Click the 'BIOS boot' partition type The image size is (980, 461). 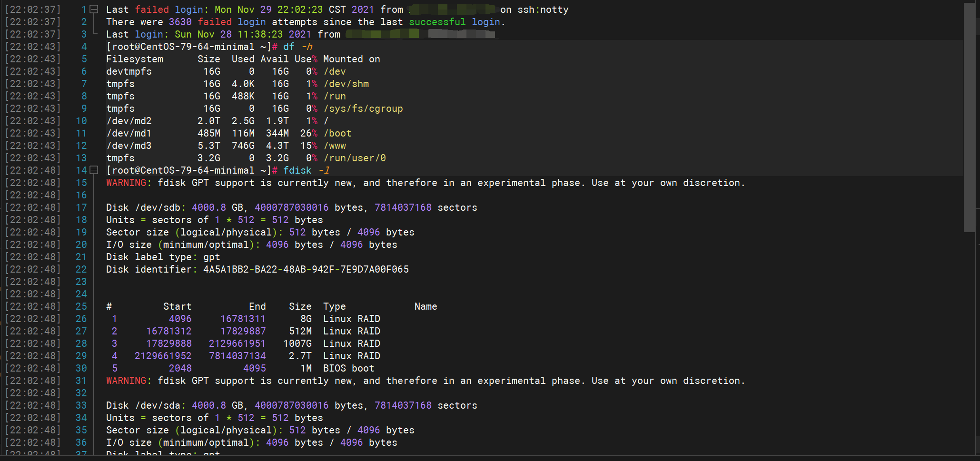(349, 368)
